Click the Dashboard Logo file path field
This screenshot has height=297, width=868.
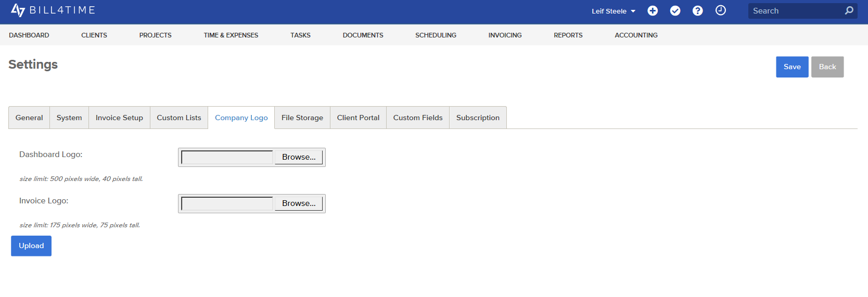227,157
